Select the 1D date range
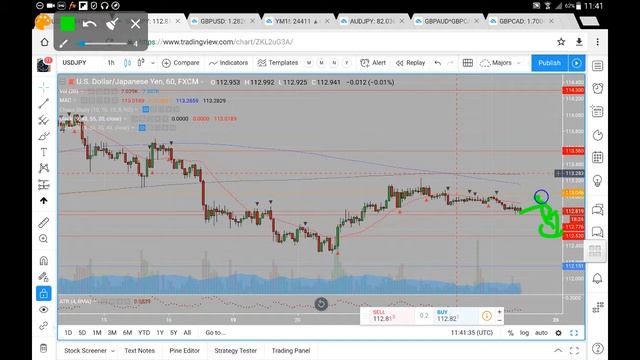The image size is (640, 360). click(68, 333)
